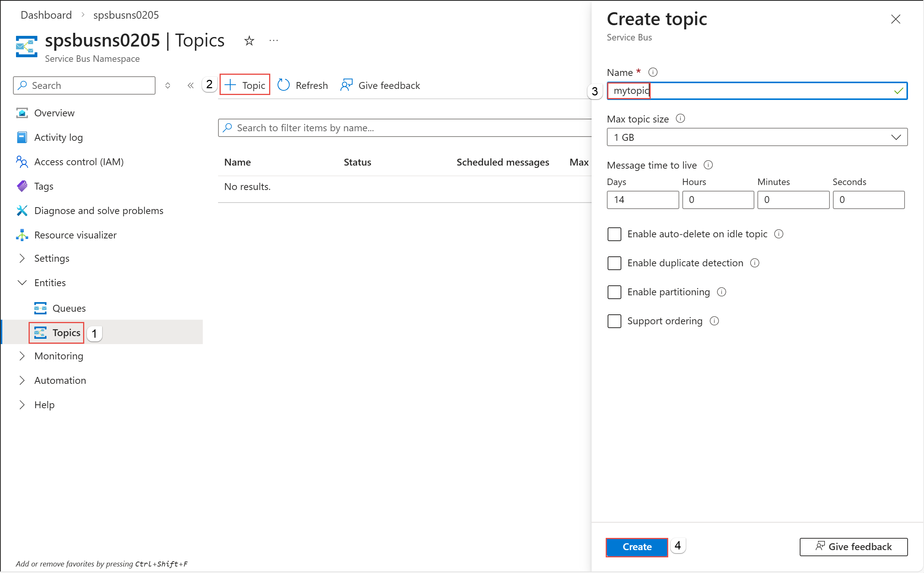
Task: Launch the Resource visualizer
Action: [75, 235]
